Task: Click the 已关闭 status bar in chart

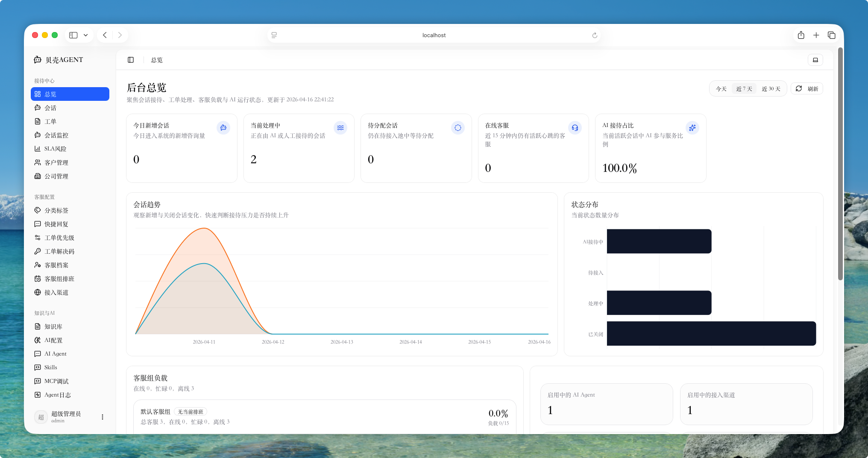Action: (711, 334)
